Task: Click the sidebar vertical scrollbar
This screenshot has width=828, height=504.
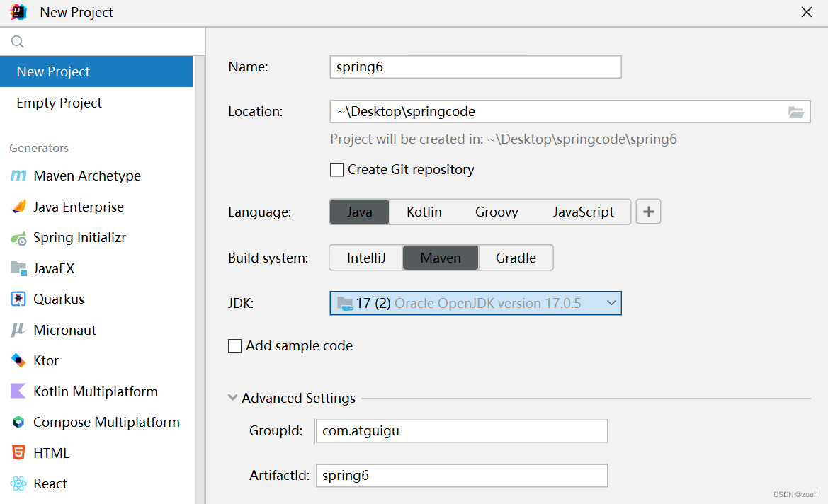Action: click(200, 280)
